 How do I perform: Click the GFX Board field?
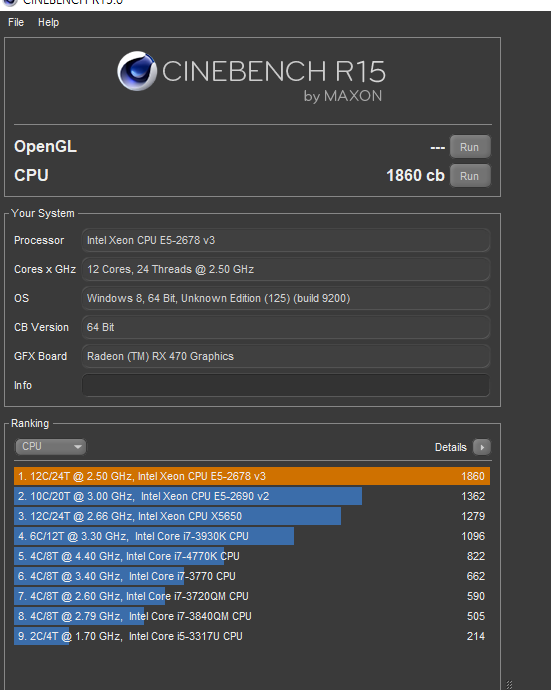pos(286,356)
